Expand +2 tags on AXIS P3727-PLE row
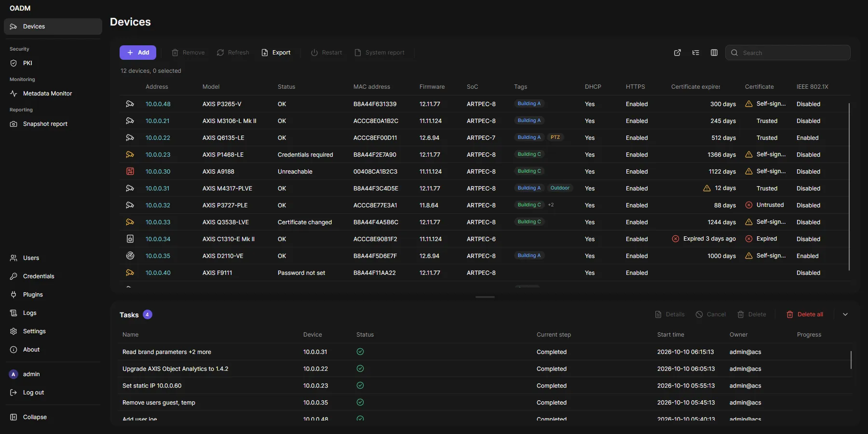 click(551, 205)
